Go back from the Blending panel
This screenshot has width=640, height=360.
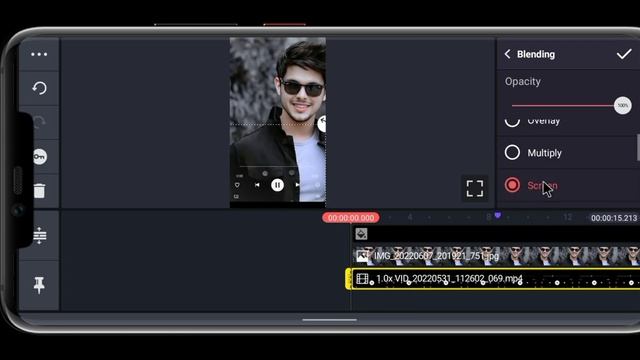tap(507, 54)
